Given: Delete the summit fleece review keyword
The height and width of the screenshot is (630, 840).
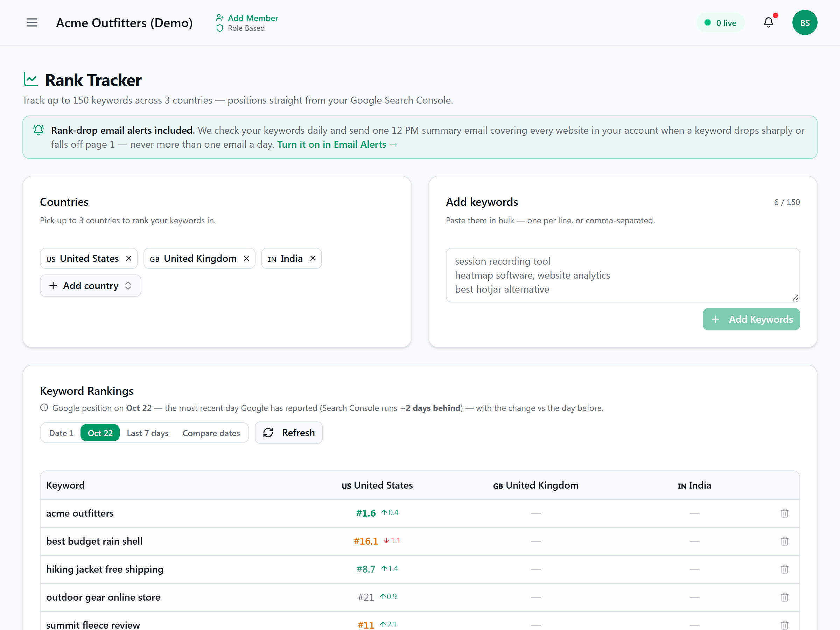Looking at the screenshot, I should pos(784,625).
